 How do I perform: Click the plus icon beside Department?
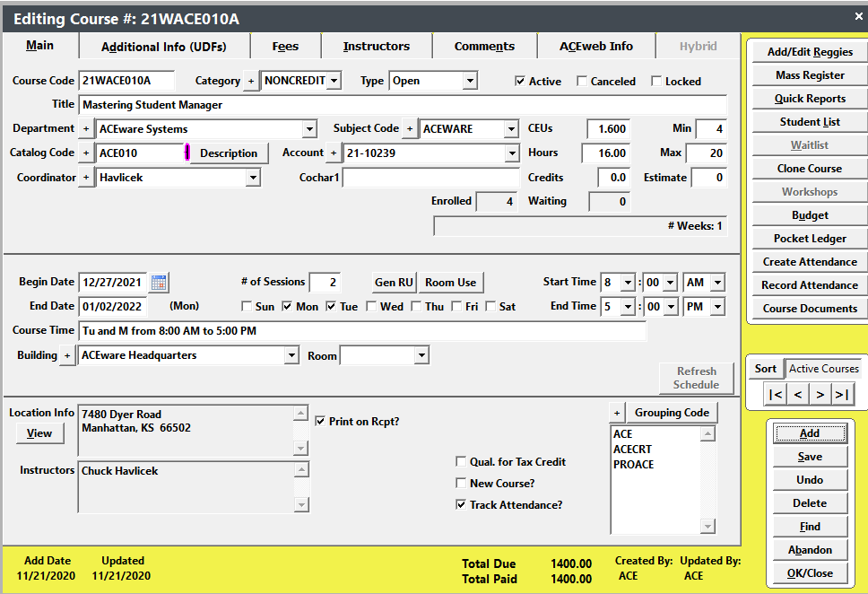(85, 128)
